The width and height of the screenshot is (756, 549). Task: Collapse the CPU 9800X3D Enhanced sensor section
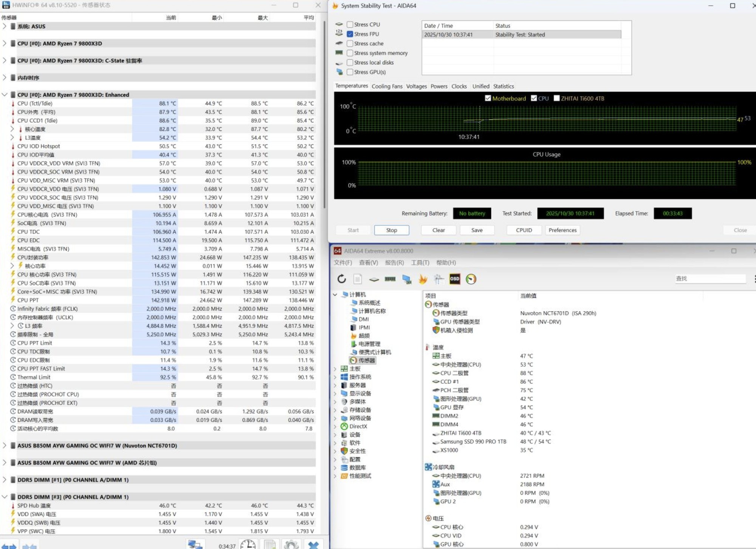5,95
